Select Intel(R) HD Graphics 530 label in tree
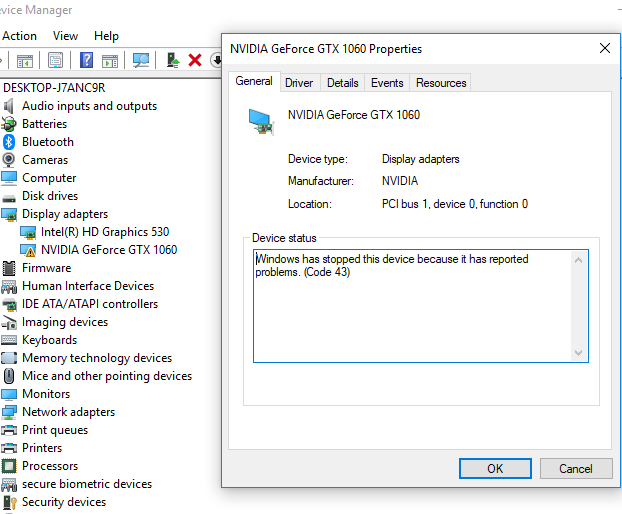Viewport: 622px width, 514px height. tap(105, 232)
